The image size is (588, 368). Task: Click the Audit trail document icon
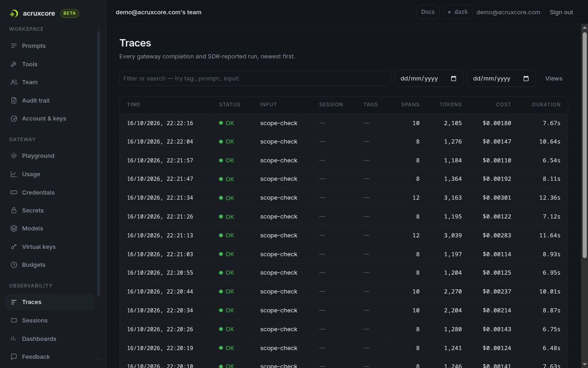point(14,101)
